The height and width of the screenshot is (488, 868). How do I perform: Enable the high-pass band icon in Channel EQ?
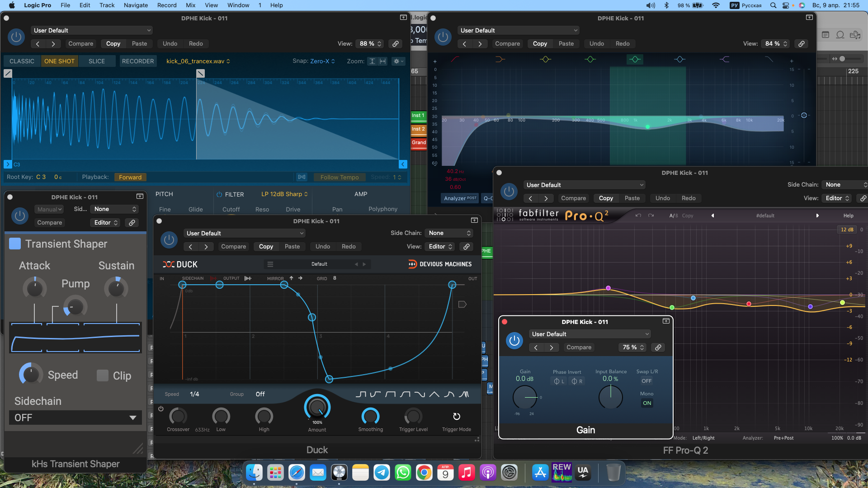455,59
